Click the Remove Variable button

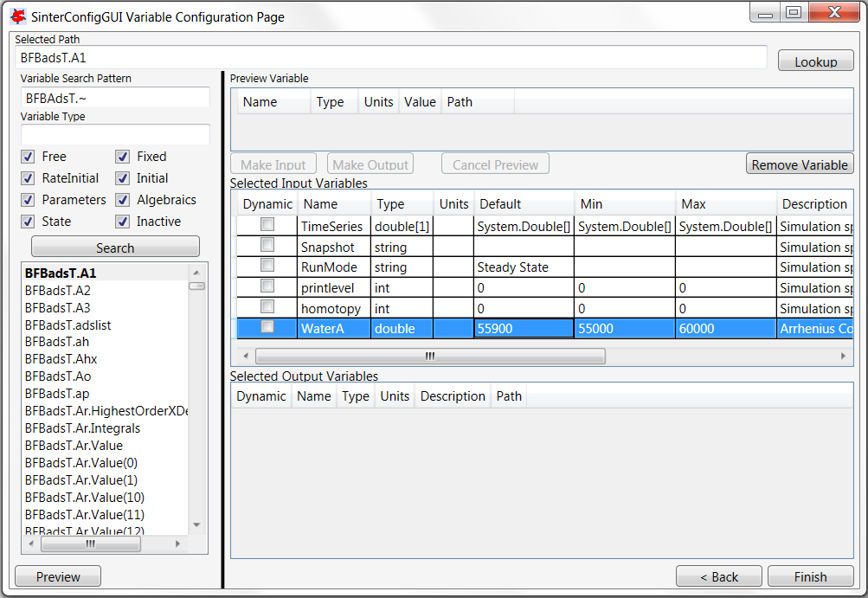800,164
